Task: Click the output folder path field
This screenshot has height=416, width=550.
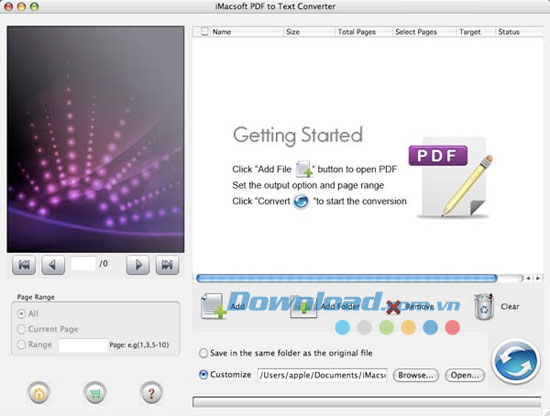Action: [x=323, y=375]
